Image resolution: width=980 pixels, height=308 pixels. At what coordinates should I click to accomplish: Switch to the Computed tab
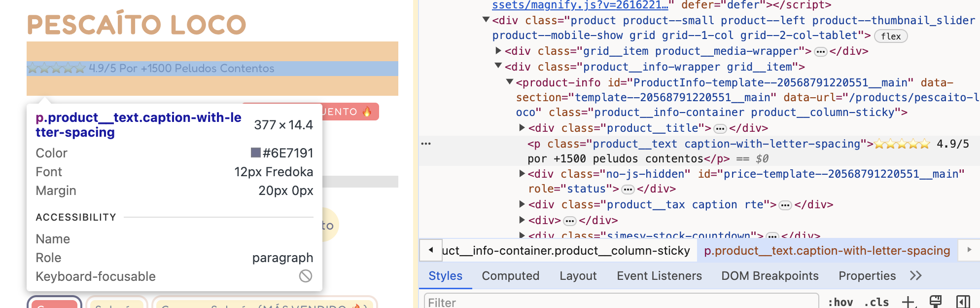pyautogui.click(x=510, y=276)
